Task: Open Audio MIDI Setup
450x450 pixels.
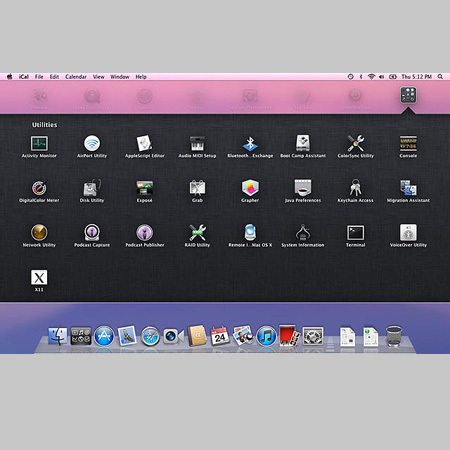Action: (197, 144)
